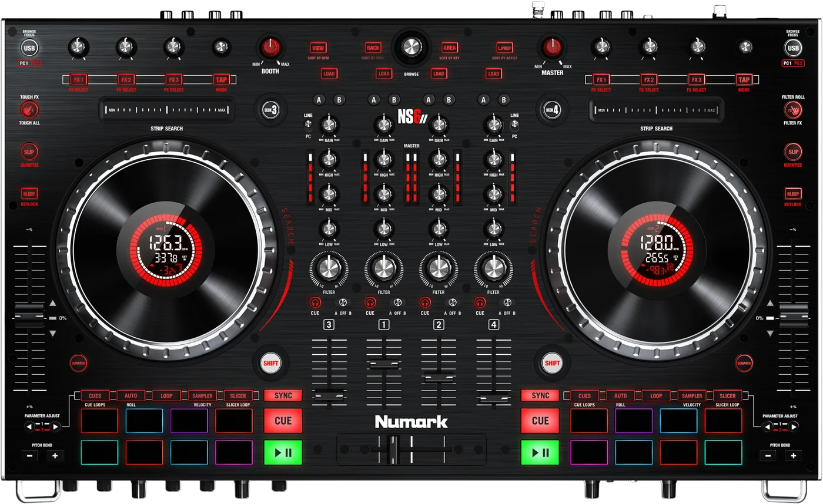Image resolution: width=823 pixels, height=504 pixels.
Task: Tap the left deck Bleep button
Action: point(29,193)
